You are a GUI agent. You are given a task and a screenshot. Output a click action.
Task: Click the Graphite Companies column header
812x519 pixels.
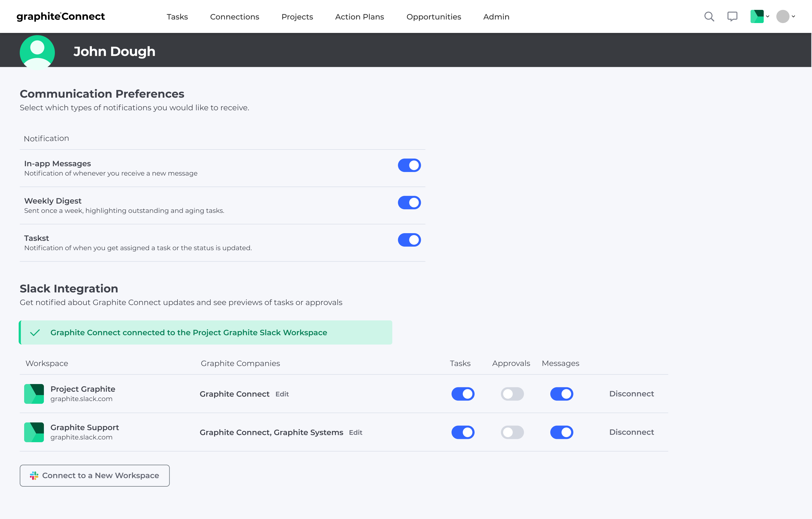click(240, 363)
